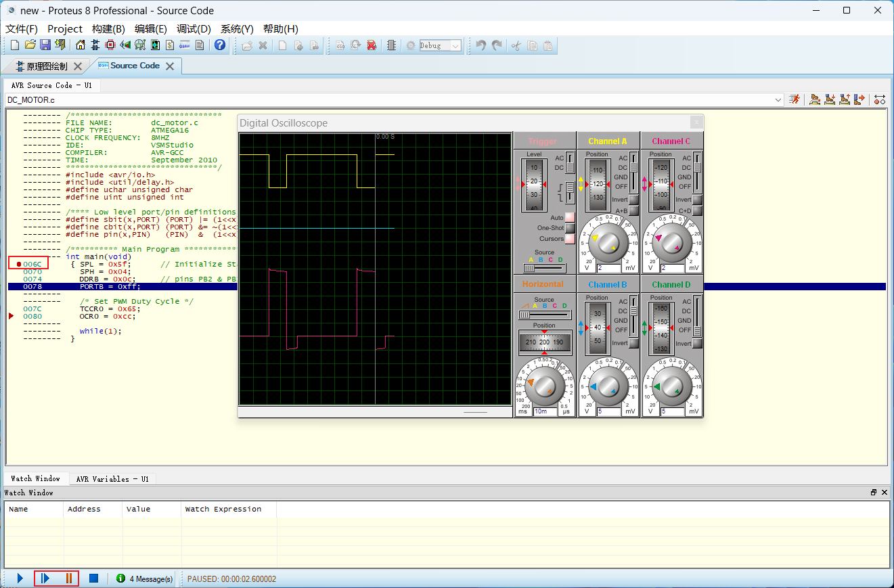Image resolution: width=894 pixels, height=588 pixels.
Task: Open the 调试(D) menu
Action: pos(194,29)
